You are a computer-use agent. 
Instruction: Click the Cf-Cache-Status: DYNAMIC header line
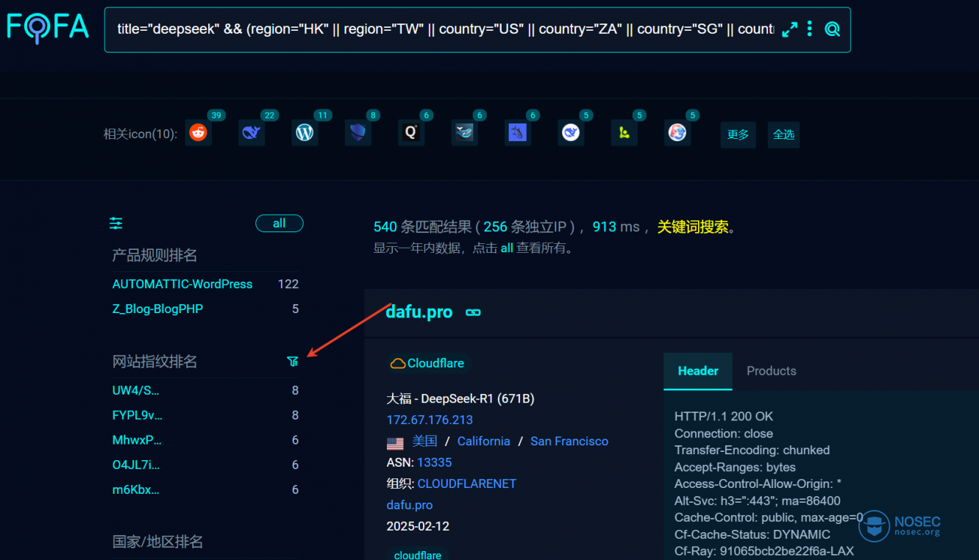(x=752, y=534)
